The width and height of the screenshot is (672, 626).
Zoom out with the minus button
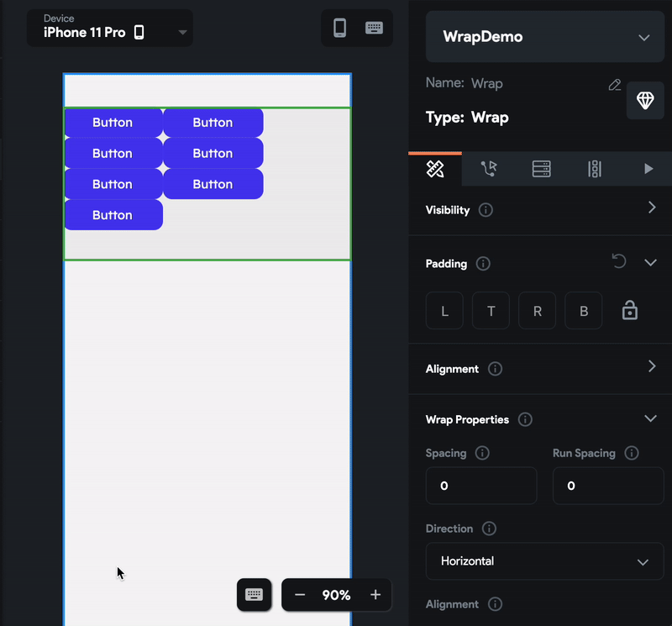(300, 595)
